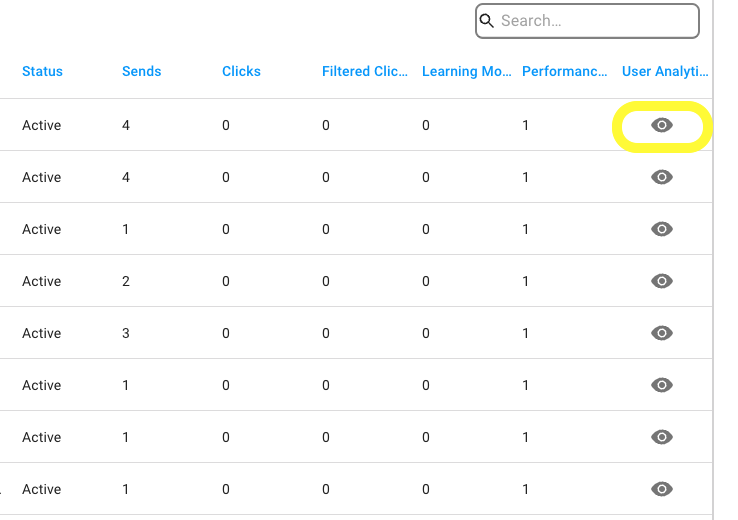Focus the Search input field
This screenshot has width=738, height=520.
point(587,21)
